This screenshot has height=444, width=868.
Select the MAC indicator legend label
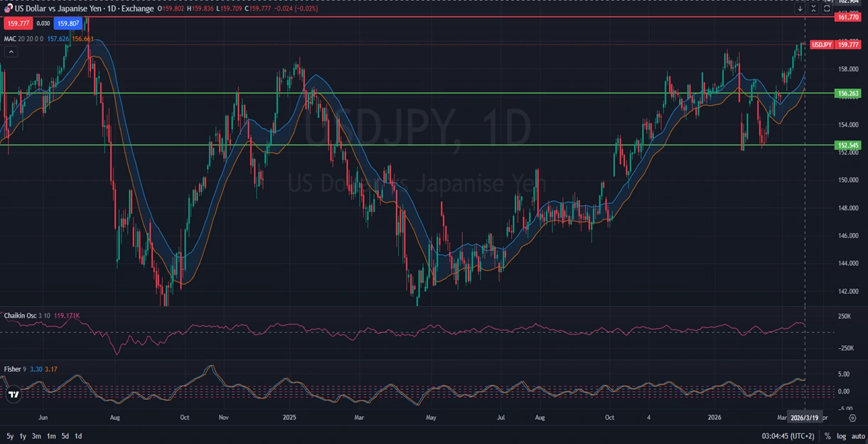(11, 38)
